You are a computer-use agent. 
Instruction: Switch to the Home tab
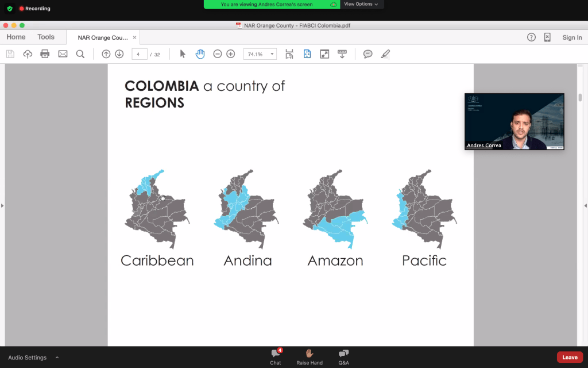pyautogui.click(x=16, y=37)
